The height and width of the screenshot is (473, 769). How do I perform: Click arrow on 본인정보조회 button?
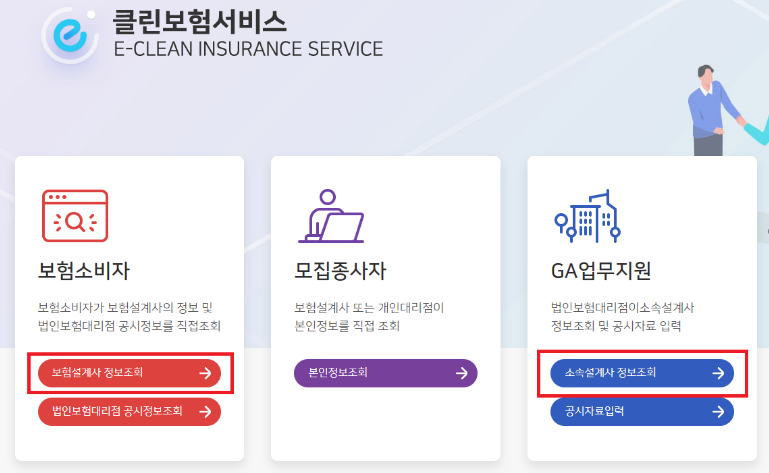coord(462,373)
